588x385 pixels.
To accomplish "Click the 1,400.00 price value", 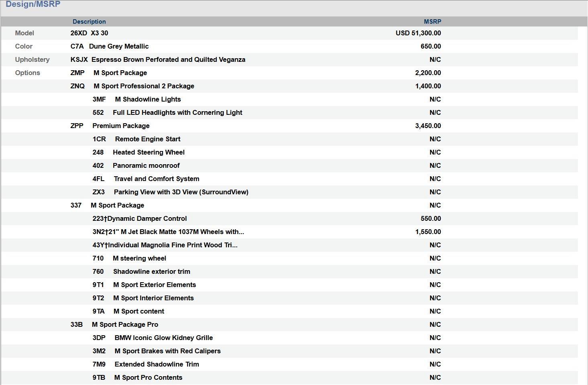I will (x=428, y=86).
